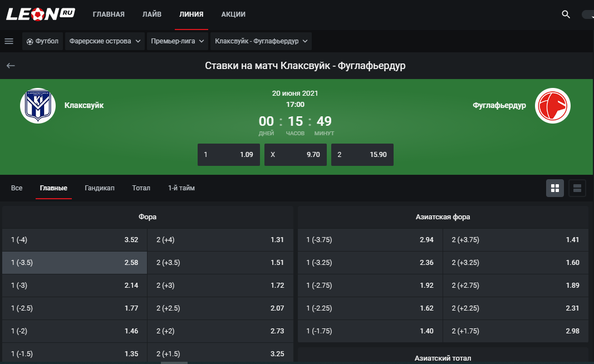
Task: Select handicap 2 (+3) at 1.72
Action: 220,285
